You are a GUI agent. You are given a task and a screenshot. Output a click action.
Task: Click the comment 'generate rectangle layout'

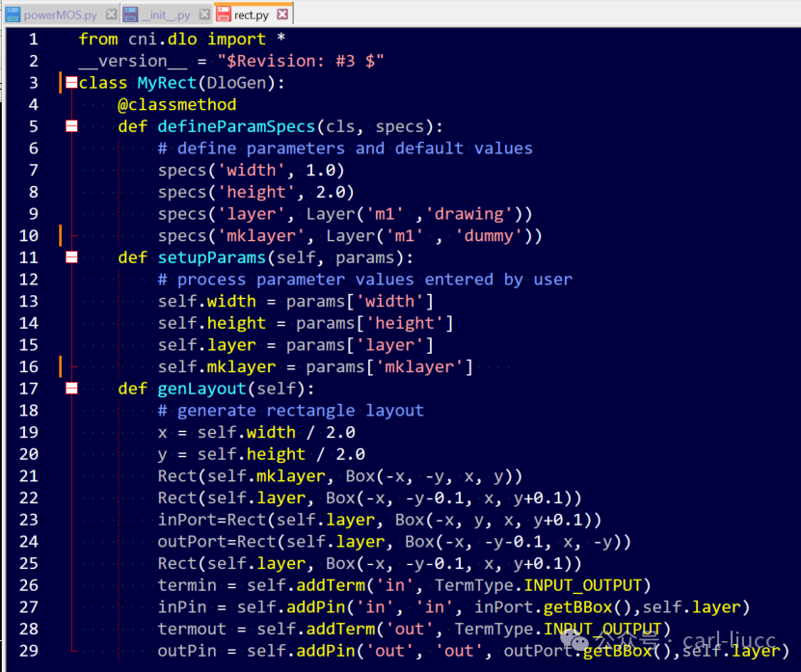(x=291, y=411)
